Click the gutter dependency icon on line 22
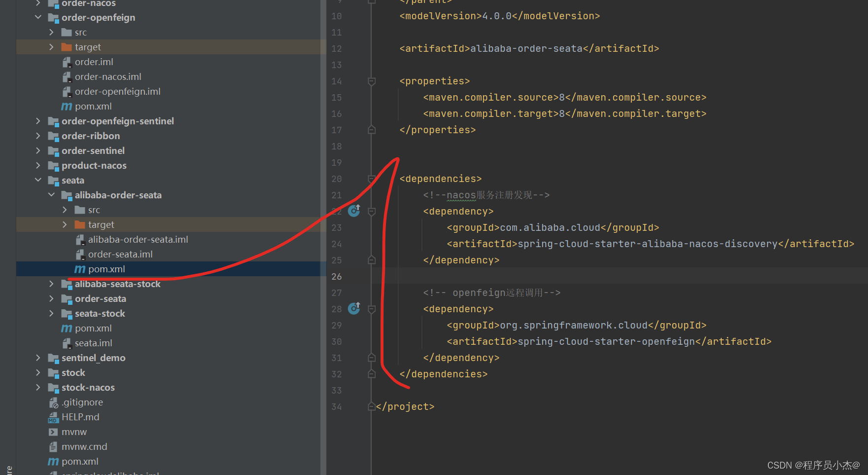Viewport: 868px width, 475px height. (x=354, y=211)
